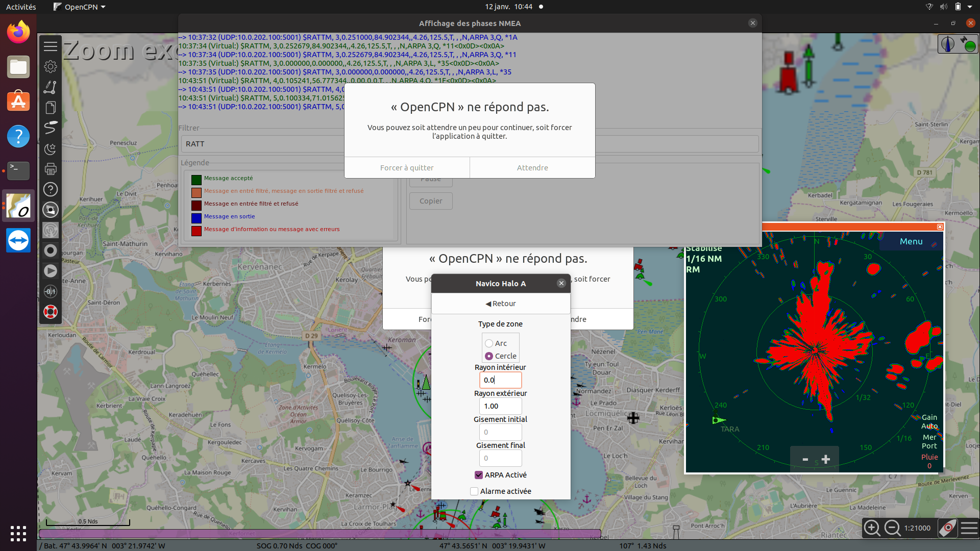The height and width of the screenshot is (551, 980).
Task: Click Retour in the Navico Halo A dialog
Action: point(500,303)
